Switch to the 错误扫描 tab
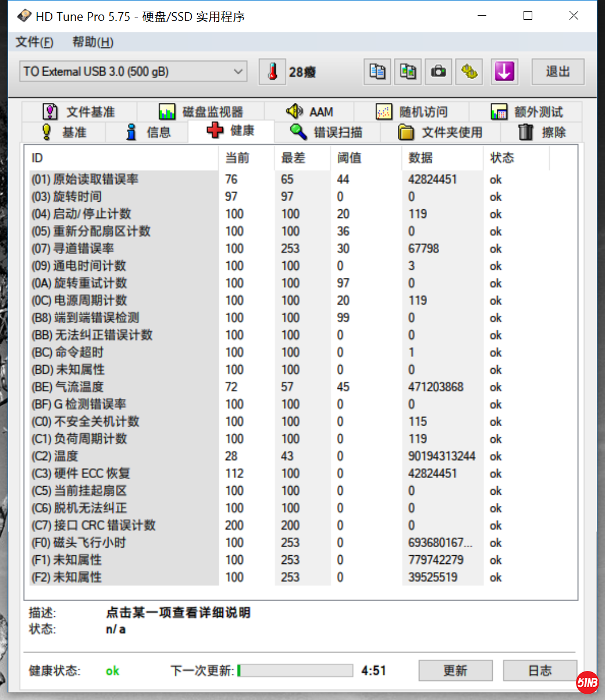Screen dimensions: 605x700 327,132
